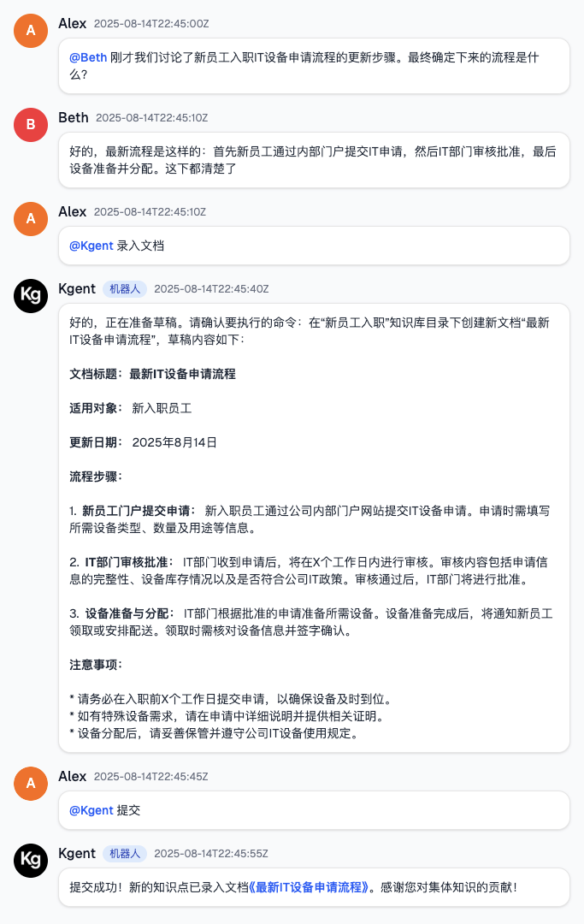Click Alex's avatar next to the first question

click(x=31, y=31)
